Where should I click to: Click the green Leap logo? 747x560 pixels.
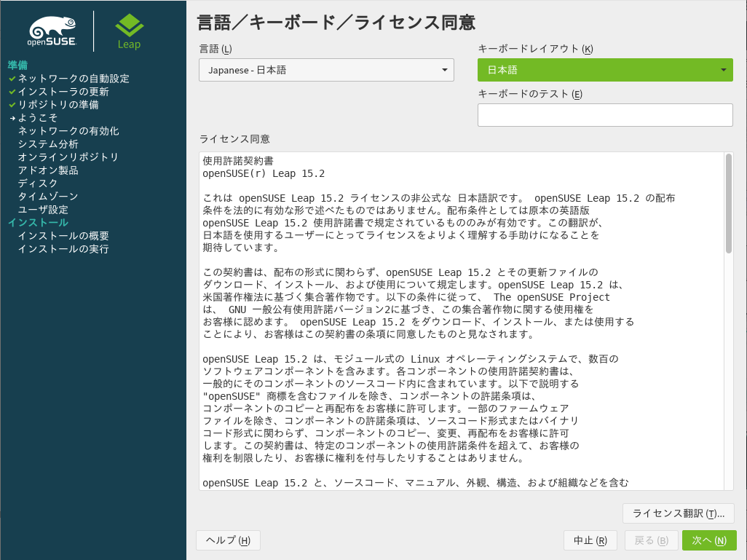pos(129,31)
